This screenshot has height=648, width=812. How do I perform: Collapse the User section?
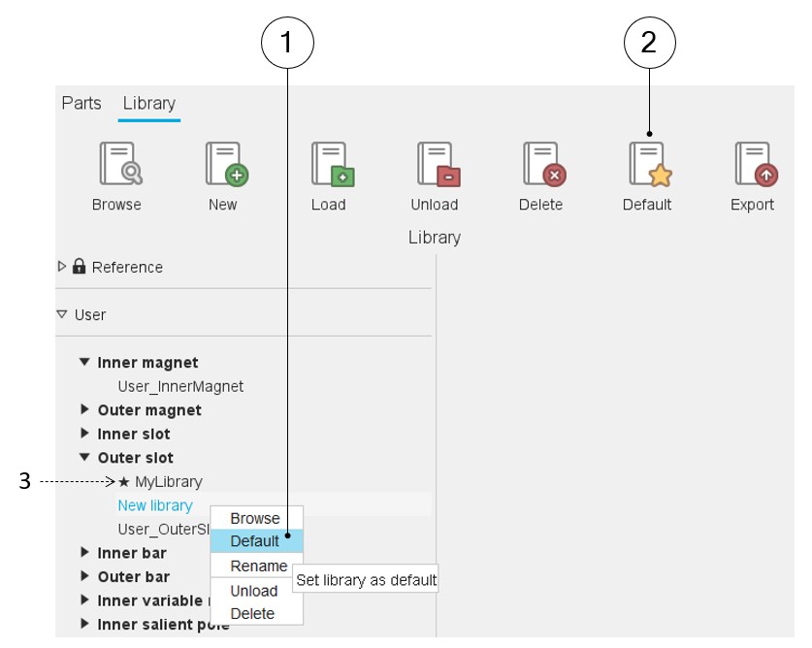click(62, 314)
